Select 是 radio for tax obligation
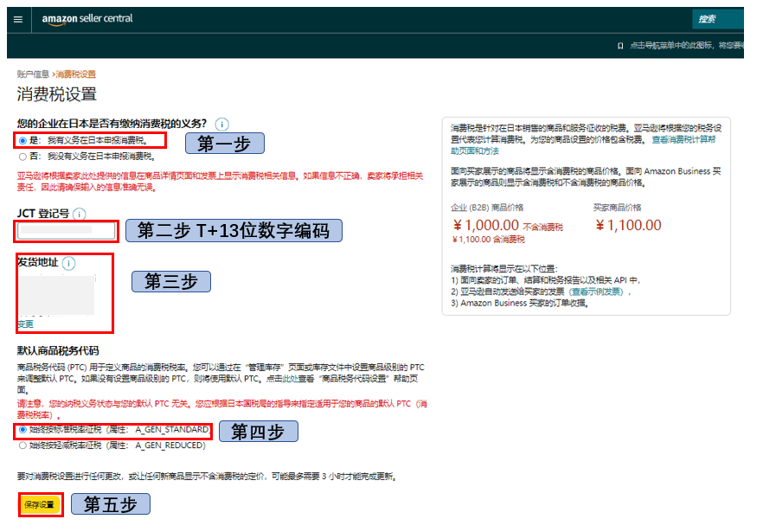Viewport: 776px width, 532px height. point(22,139)
